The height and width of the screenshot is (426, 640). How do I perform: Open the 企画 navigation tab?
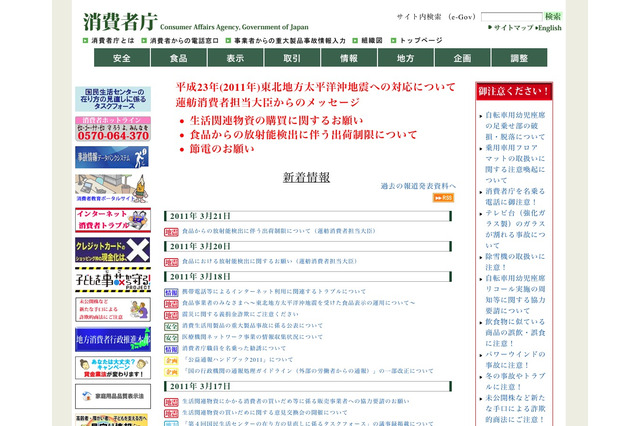point(462,58)
